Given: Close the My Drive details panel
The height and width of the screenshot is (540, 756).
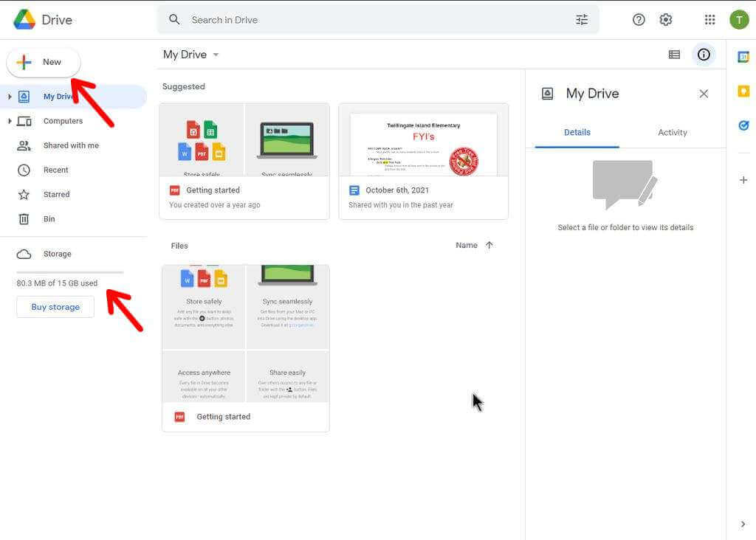Looking at the screenshot, I should 704,94.
